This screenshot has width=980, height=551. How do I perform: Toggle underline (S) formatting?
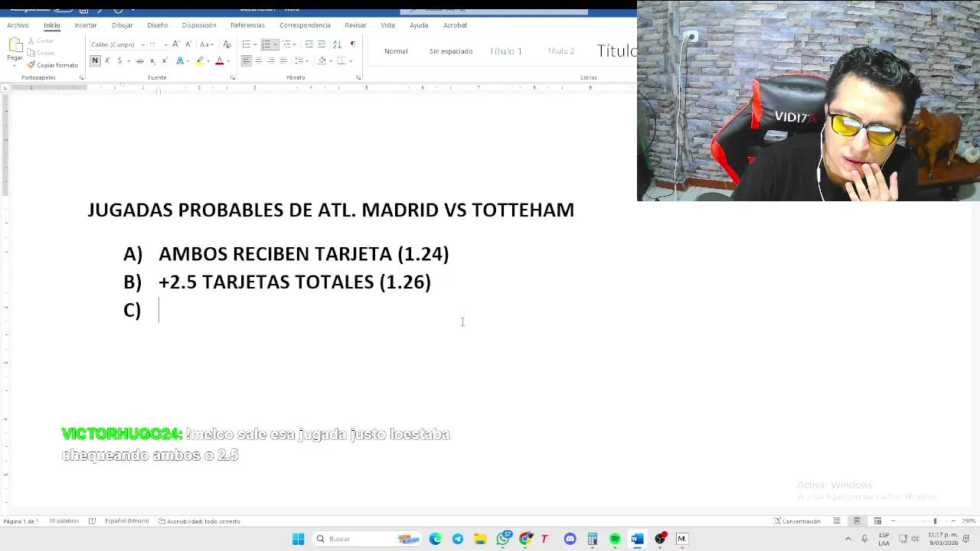[x=119, y=60]
